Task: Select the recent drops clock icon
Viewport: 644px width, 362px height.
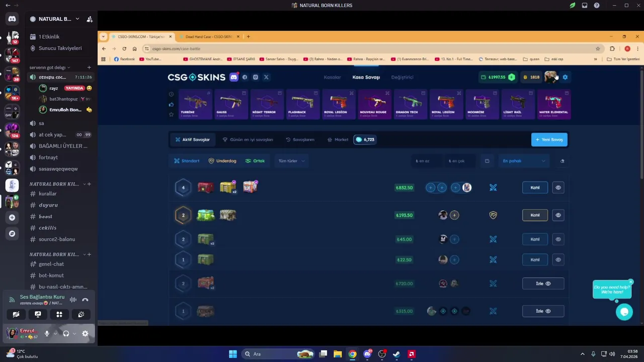Action: 171,94
